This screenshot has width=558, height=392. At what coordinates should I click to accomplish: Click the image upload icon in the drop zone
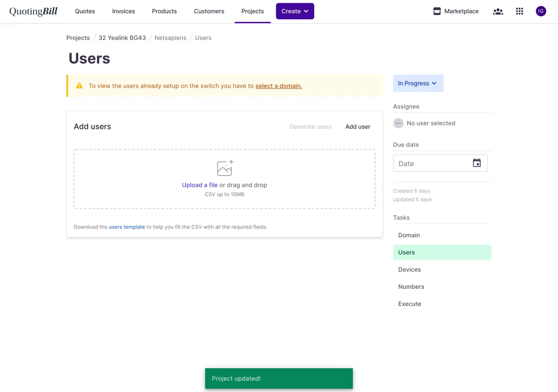pos(224,168)
